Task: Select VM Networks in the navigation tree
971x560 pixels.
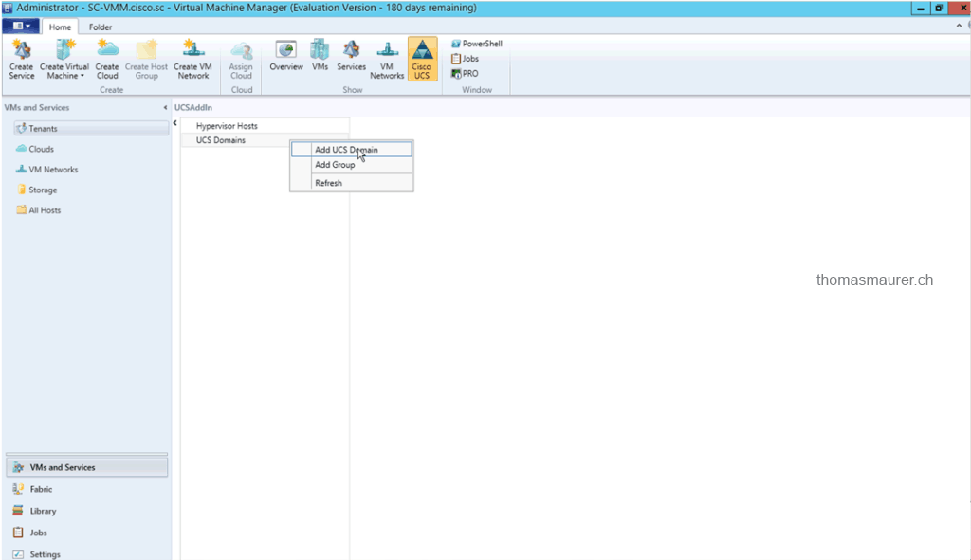Action: (x=53, y=170)
